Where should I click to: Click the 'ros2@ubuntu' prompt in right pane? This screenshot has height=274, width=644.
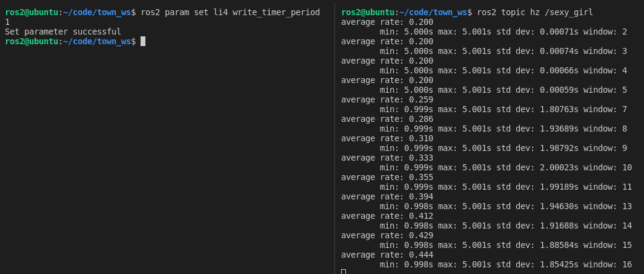pyautogui.click(x=368, y=12)
